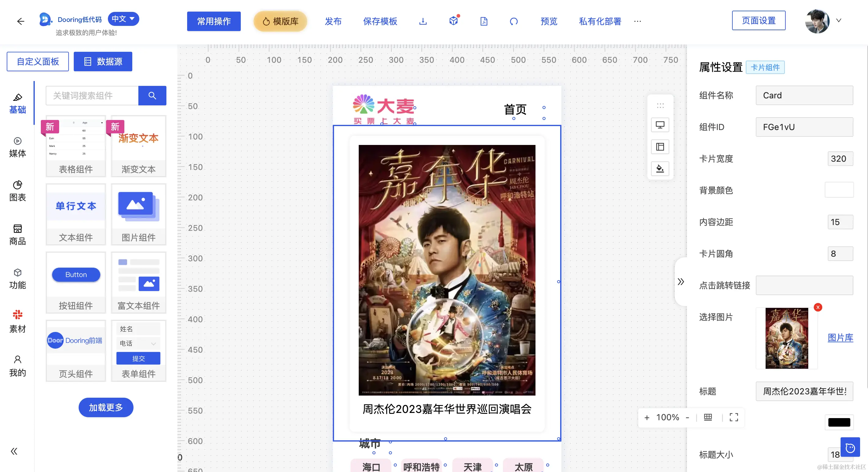Screen dimensions: 868x472
Task: Click the download icon in the toolbar
Action: pyautogui.click(x=423, y=21)
